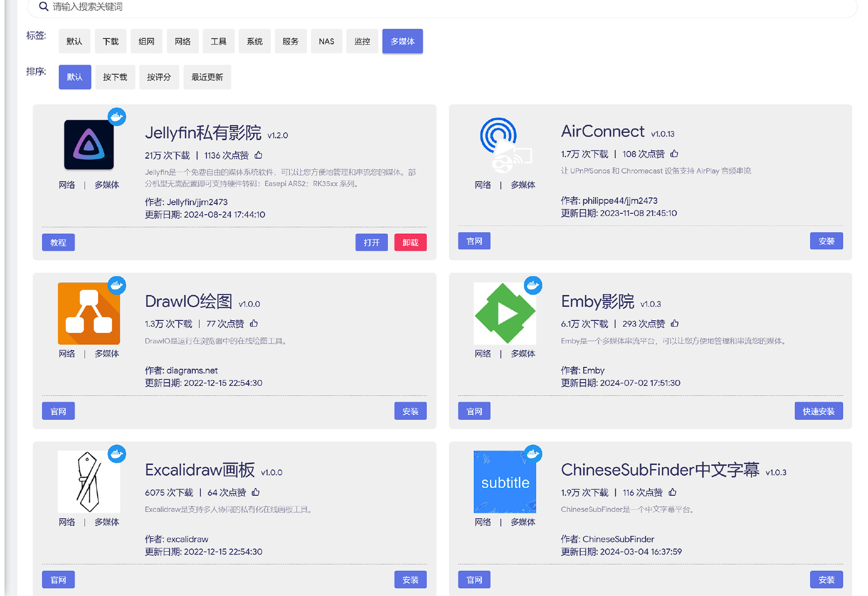Click the Emby green play icon
The height and width of the screenshot is (596, 868).
point(505,313)
